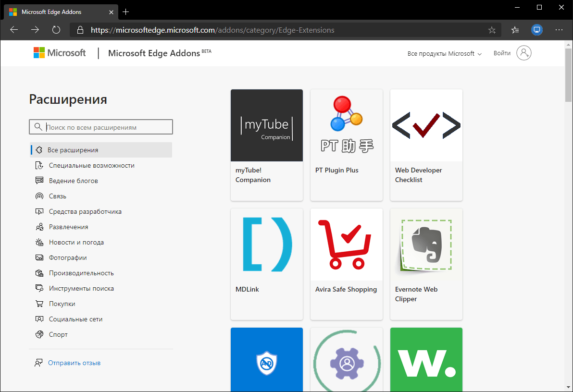Select the Microsoft Edge Addons tab
The image size is (573, 392).
click(61, 12)
